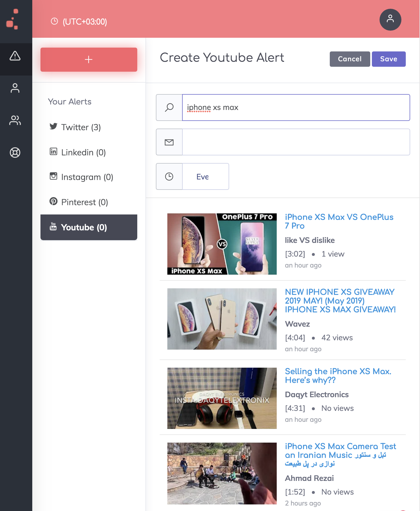Click channel name Daqyt Electronics

(x=317, y=394)
